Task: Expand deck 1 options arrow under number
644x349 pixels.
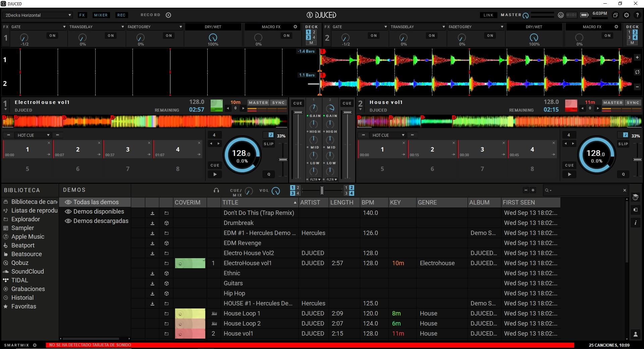Action: [x=5, y=110]
